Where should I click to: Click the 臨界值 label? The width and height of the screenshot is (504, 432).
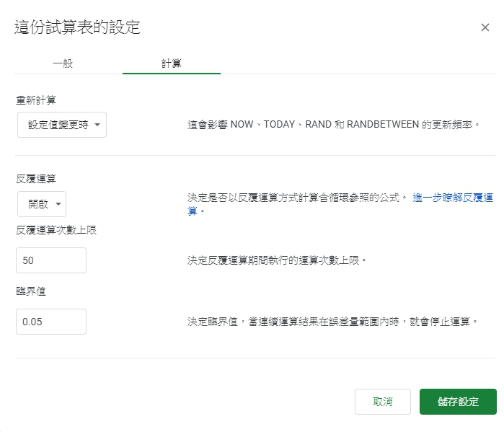pyautogui.click(x=31, y=291)
